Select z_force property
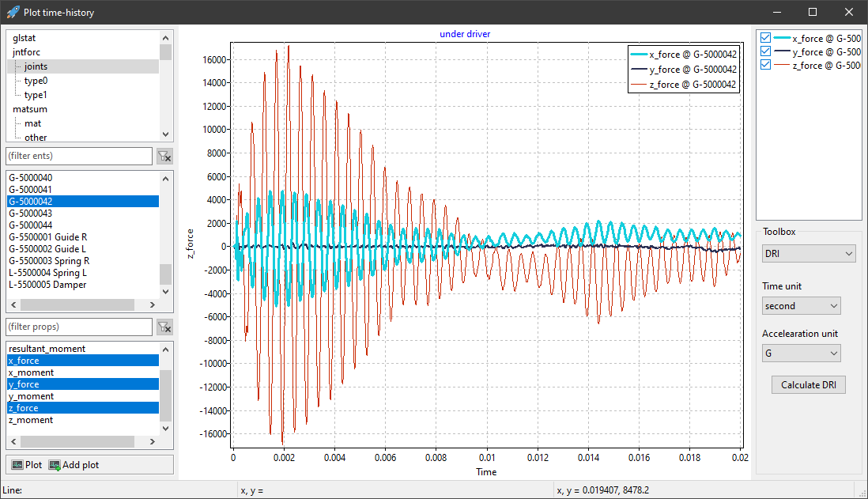 pos(83,408)
